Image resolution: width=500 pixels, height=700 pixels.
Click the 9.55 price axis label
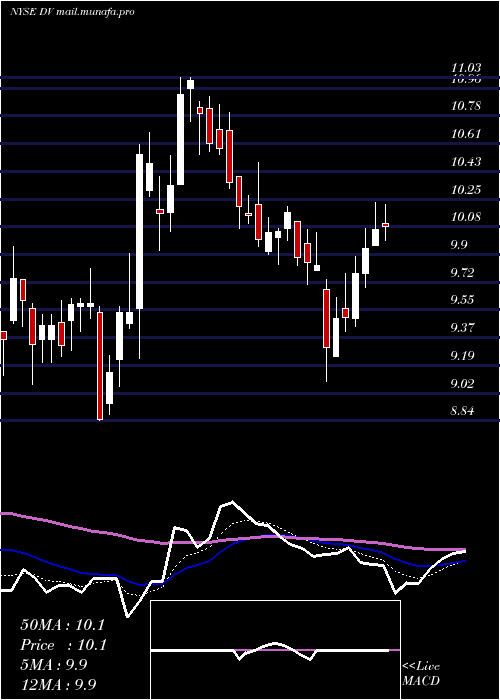[x=462, y=300]
